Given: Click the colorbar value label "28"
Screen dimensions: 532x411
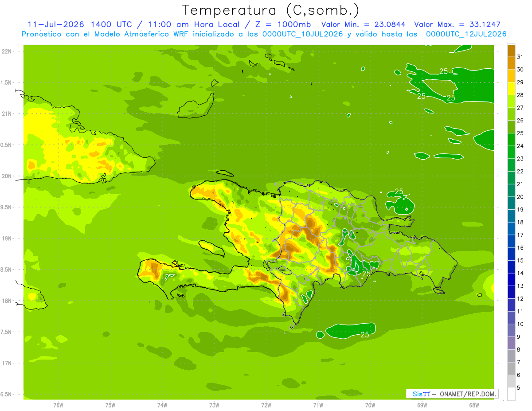Looking at the screenshot, I should tap(520, 94).
